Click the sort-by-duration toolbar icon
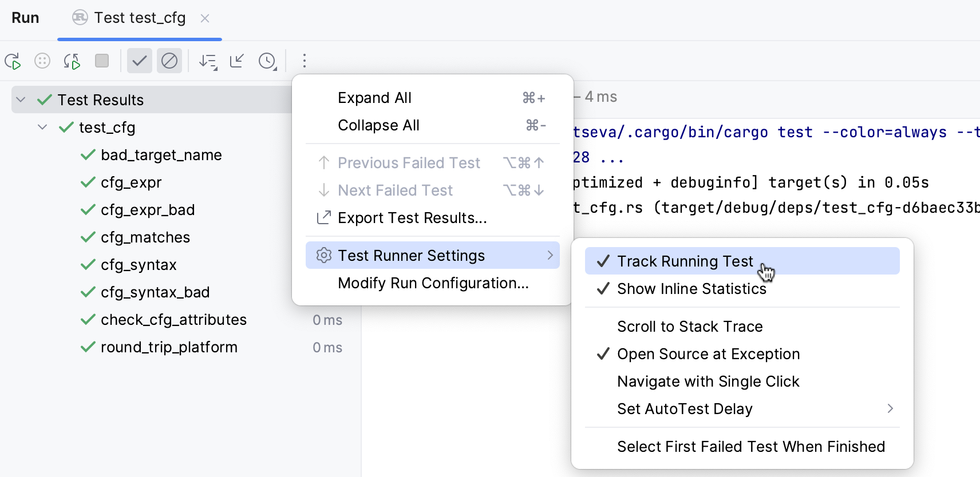Screen dimensions: 980x477 click(208, 61)
